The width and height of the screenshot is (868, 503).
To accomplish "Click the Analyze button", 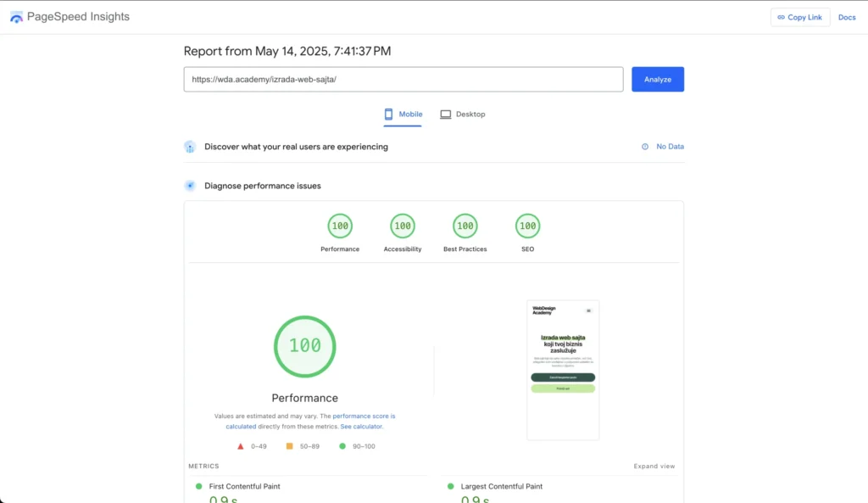I will click(x=658, y=79).
